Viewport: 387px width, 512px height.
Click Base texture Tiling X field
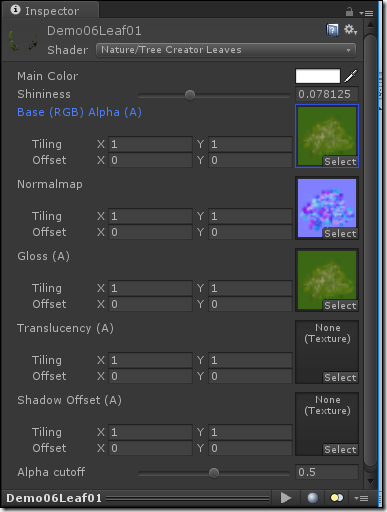tap(150, 144)
